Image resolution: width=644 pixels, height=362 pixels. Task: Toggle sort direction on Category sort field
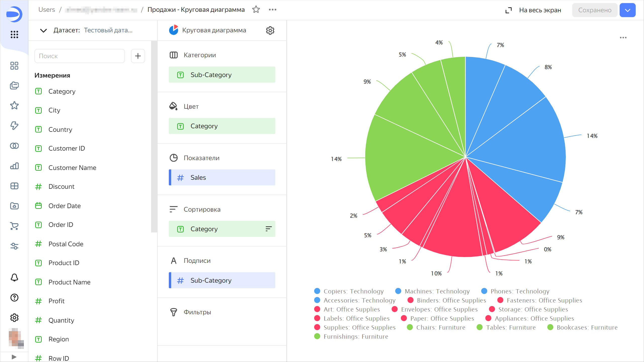pyautogui.click(x=268, y=229)
